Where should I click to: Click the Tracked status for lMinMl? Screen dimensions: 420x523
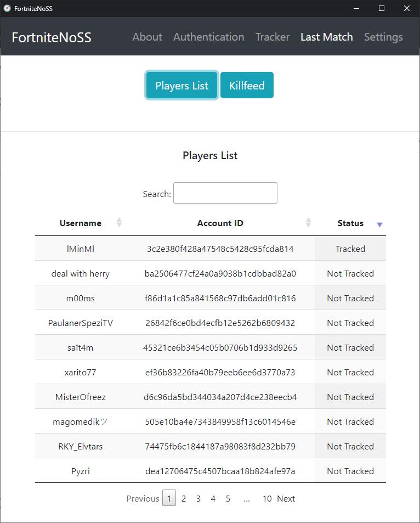(x=350, y=249)
